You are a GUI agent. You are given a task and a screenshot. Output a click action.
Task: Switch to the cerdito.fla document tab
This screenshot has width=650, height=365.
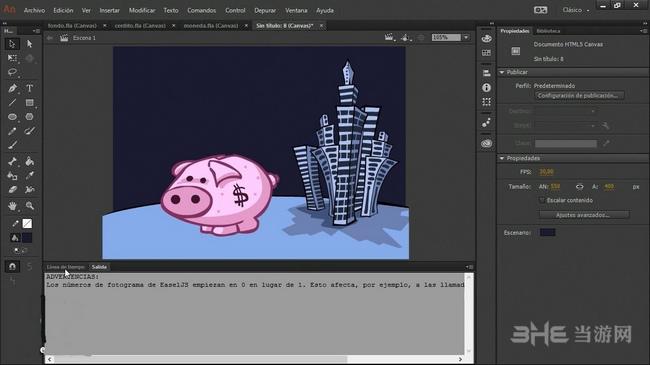point(140,26)
